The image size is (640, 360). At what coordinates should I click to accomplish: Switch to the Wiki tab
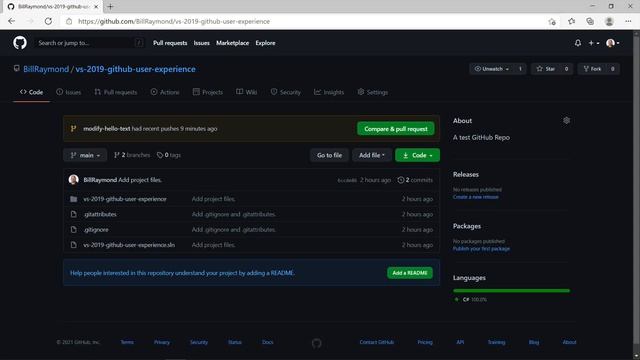[x=247, y=92]
